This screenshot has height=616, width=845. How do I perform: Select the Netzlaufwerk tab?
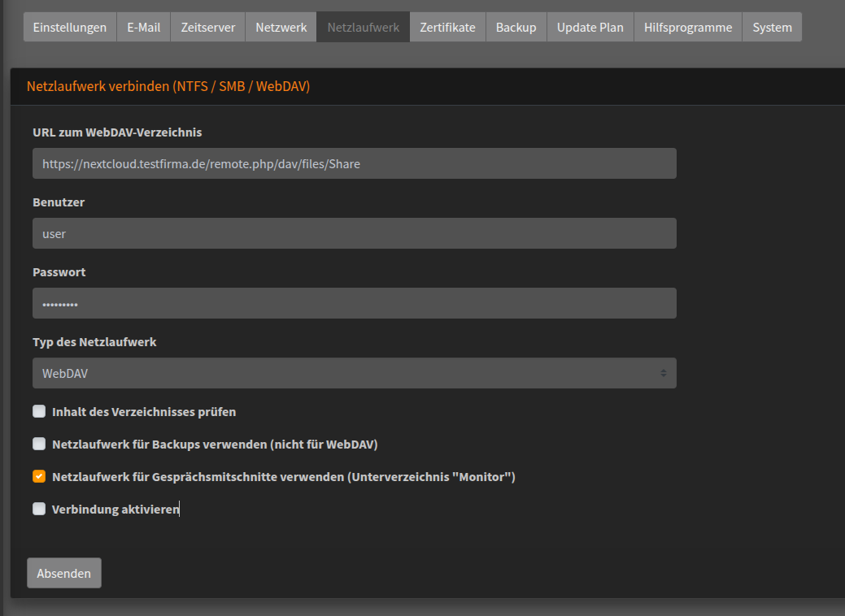click(x=364, y=27)
